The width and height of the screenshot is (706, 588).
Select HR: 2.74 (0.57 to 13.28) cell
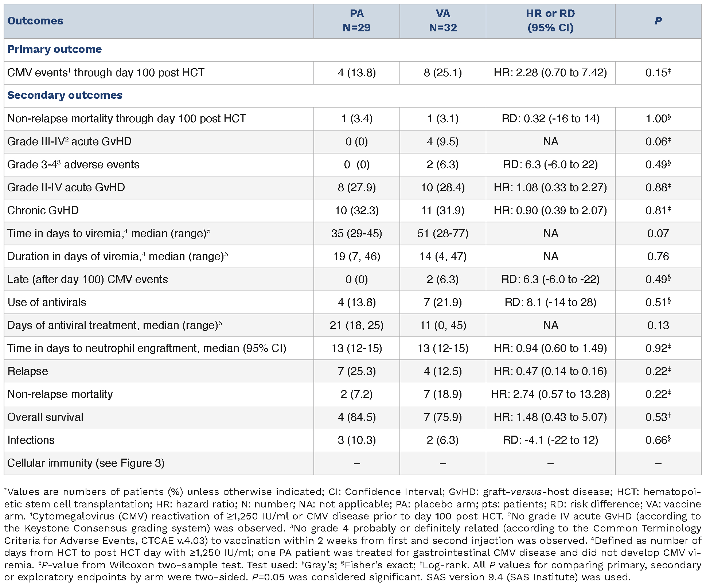click(x=550, y=394)
